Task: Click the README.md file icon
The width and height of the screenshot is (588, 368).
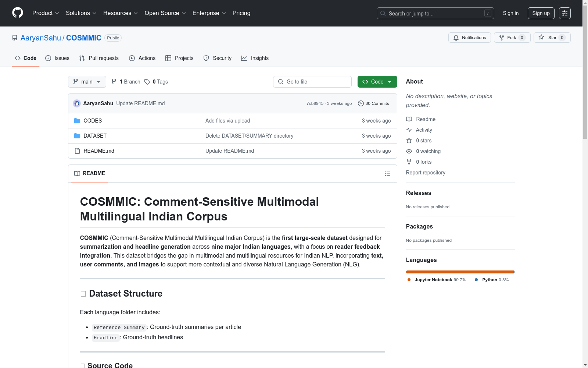Action: 77,151
